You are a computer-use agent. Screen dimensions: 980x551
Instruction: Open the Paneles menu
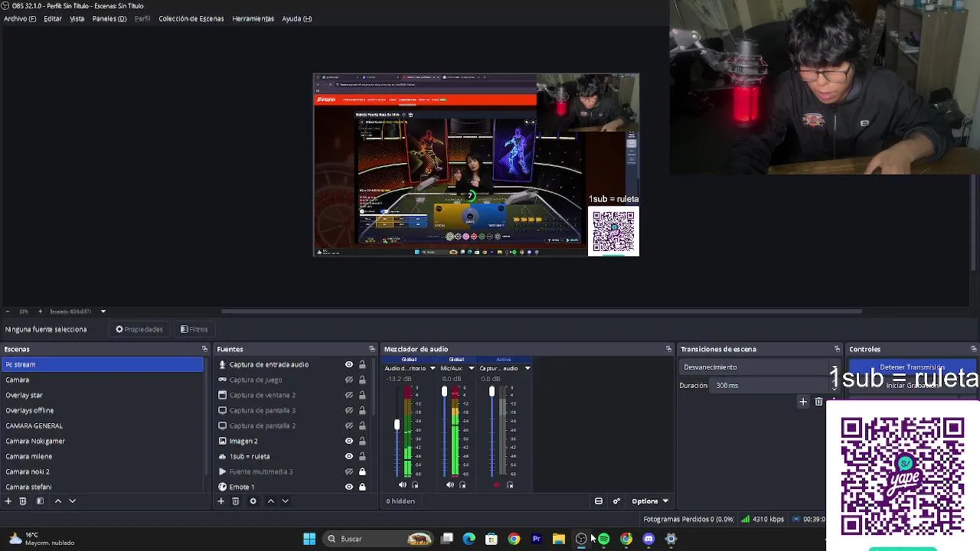pyautogui.click(x=109, y=18)
